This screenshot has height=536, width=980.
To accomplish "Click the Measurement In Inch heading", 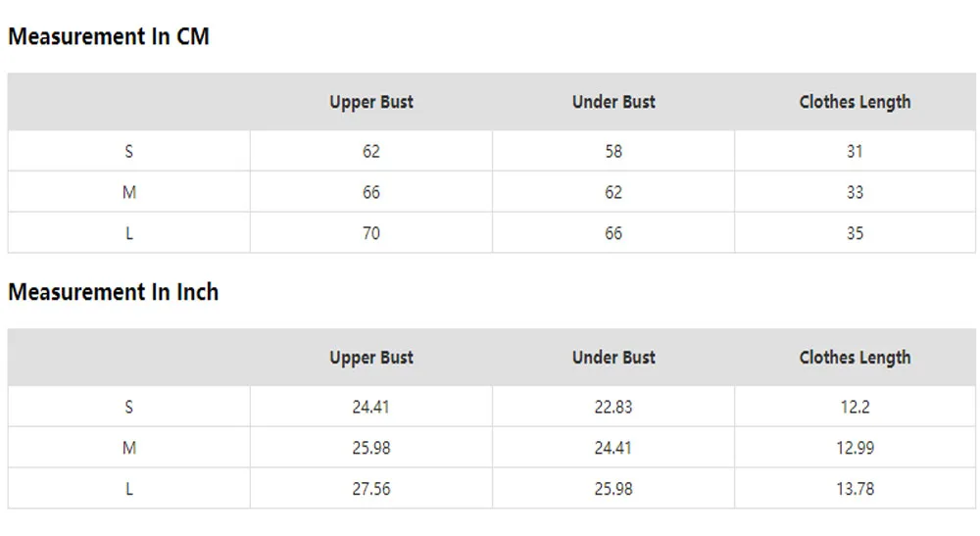I will pyautogui.click(x=113, y=292).
